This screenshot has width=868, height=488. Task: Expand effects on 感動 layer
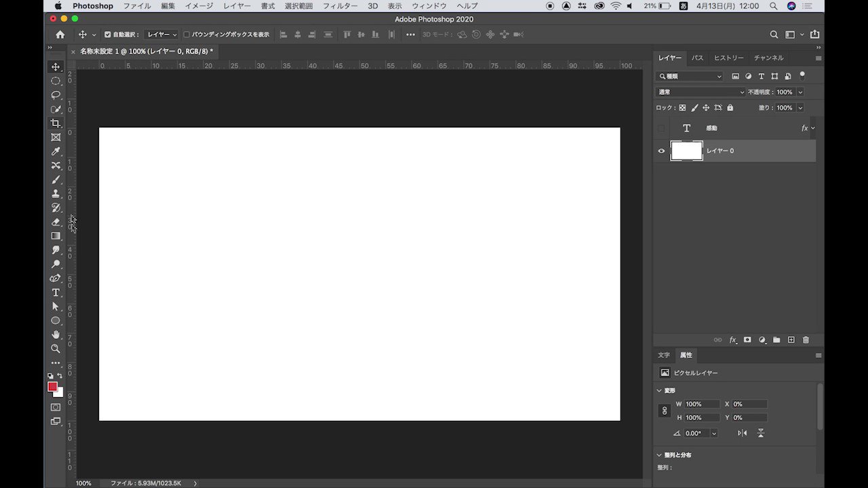click(813, 128)
